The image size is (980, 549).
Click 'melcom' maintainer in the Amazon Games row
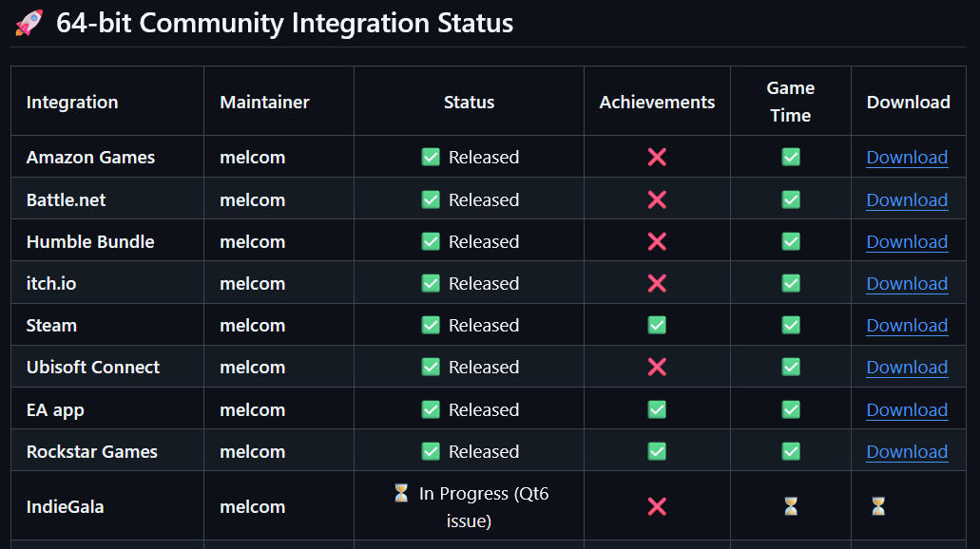(x=253, y=158)
